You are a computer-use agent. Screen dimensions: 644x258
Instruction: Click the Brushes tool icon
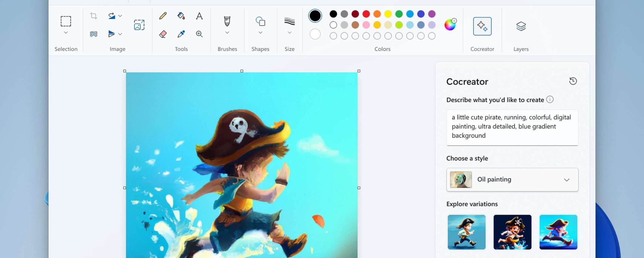click(x=227, y=21)
